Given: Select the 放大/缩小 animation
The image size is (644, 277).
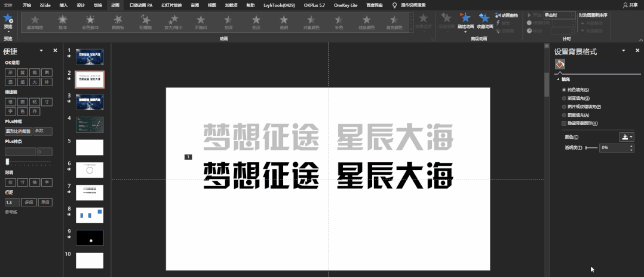Looking at the screenshot, I should (x=173, y=23).
